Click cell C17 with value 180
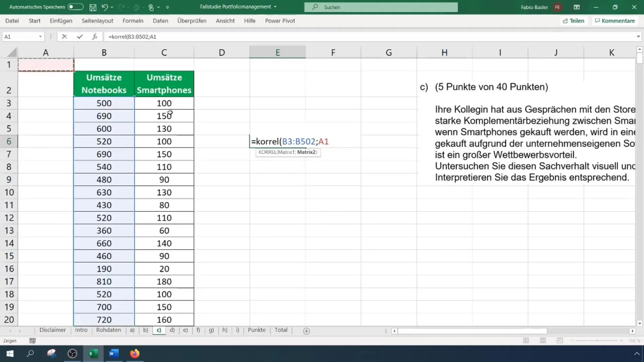Viewport: 644px width, 362px height. click(x=164, y=282)
